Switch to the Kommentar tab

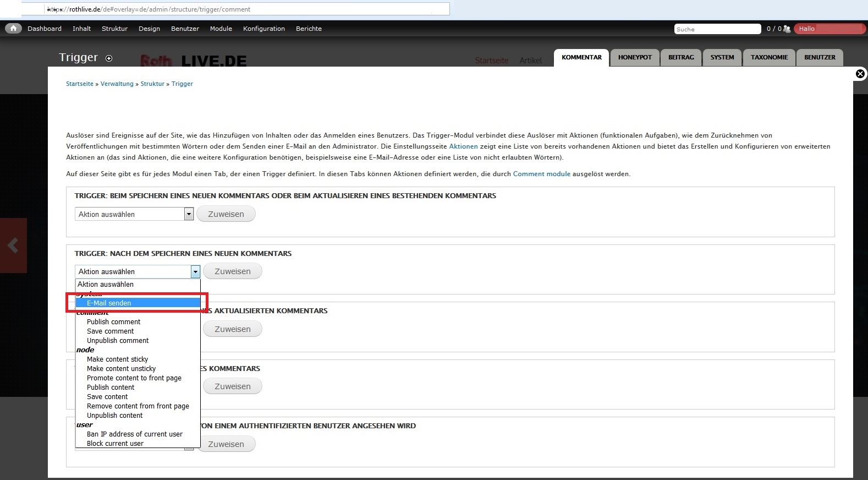click(581, 58)
